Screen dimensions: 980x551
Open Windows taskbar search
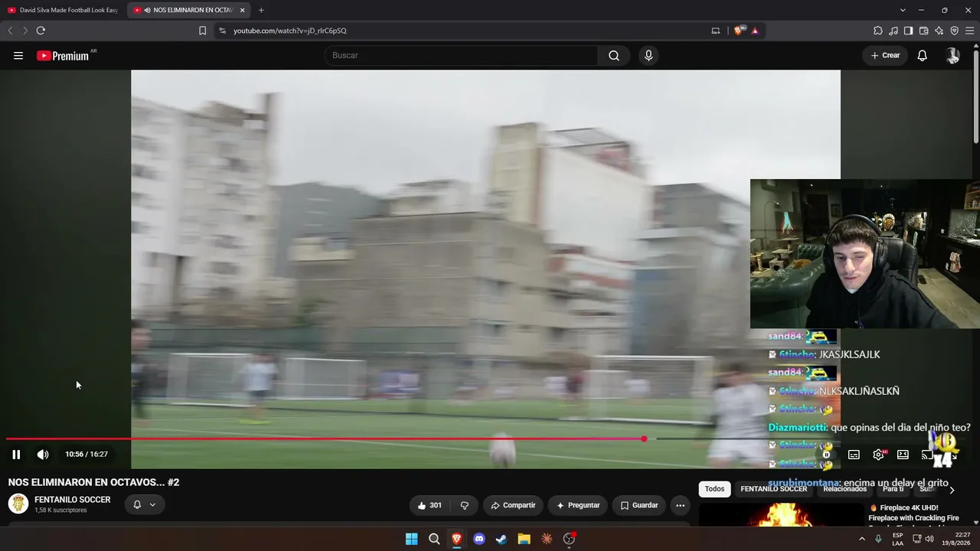click(434, 539)
